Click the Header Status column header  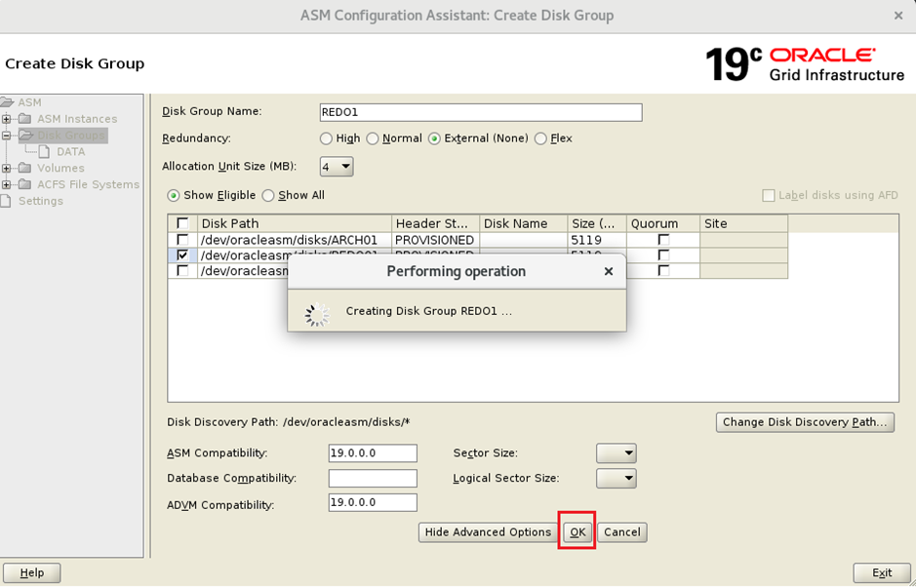coord(436,223)
